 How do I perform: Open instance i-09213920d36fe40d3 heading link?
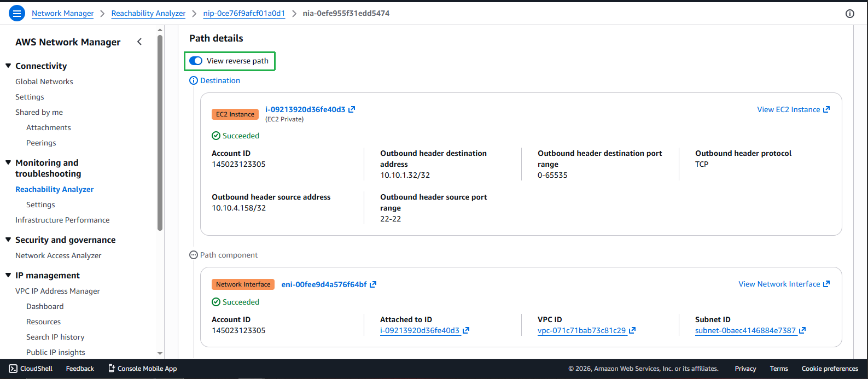pos(305,109)
